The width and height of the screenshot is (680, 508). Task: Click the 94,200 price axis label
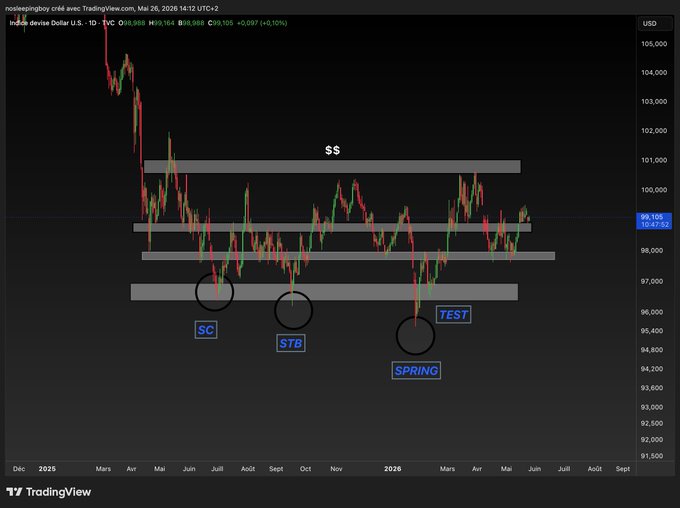point(652,369)
